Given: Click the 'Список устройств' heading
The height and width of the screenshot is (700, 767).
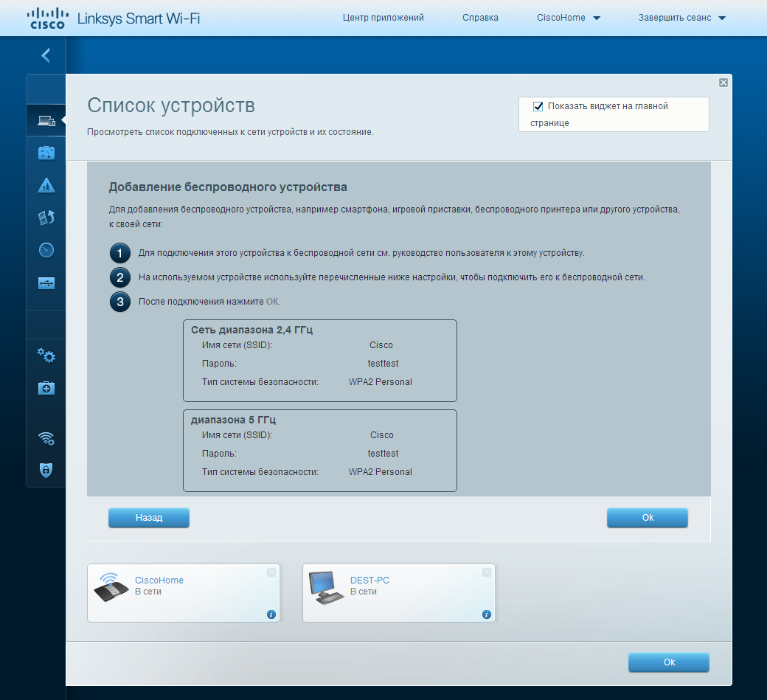Looking at the screenshot, I should coord(171,105).
